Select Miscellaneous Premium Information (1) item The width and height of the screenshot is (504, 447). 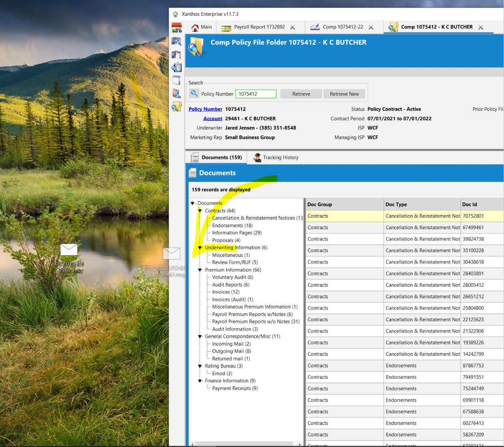pos(255,307)
